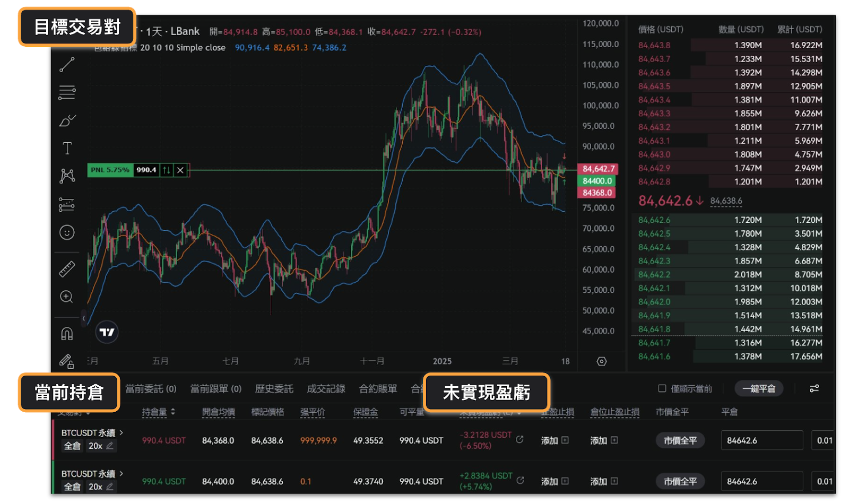Click the close price field showing 84642.6
The height and width of the screenshot is (504, 849).
click(x=761, y=440)
